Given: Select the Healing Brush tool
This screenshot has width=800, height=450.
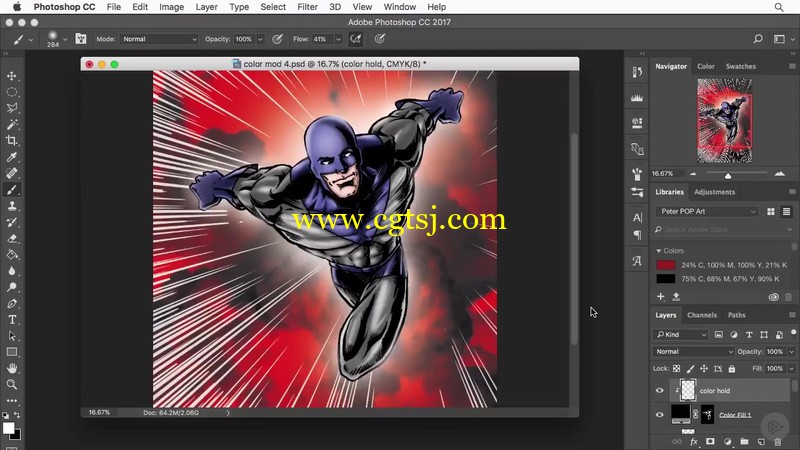Looking at the screenshot, I should click(x=12, y=173).
